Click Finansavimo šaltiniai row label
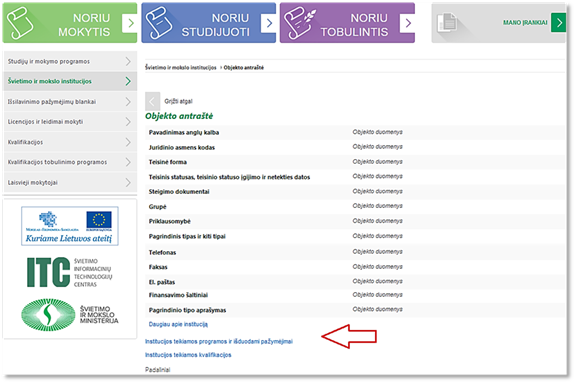Screen dimensions: 575x383 (x=178, y=295)
